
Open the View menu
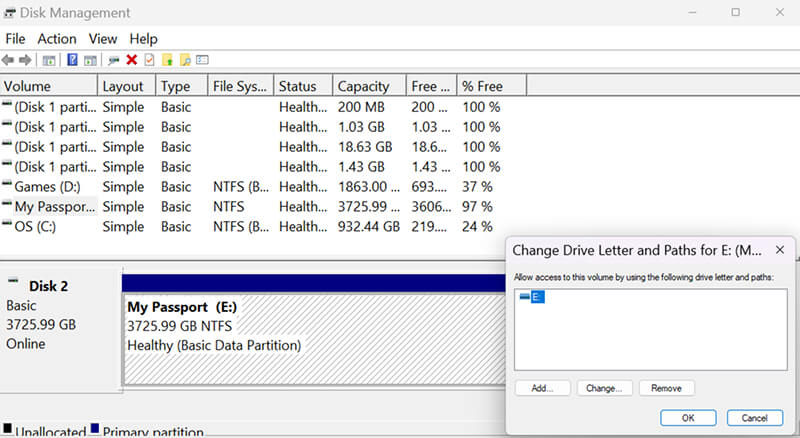pyautogui.click(x=103, y=39)
